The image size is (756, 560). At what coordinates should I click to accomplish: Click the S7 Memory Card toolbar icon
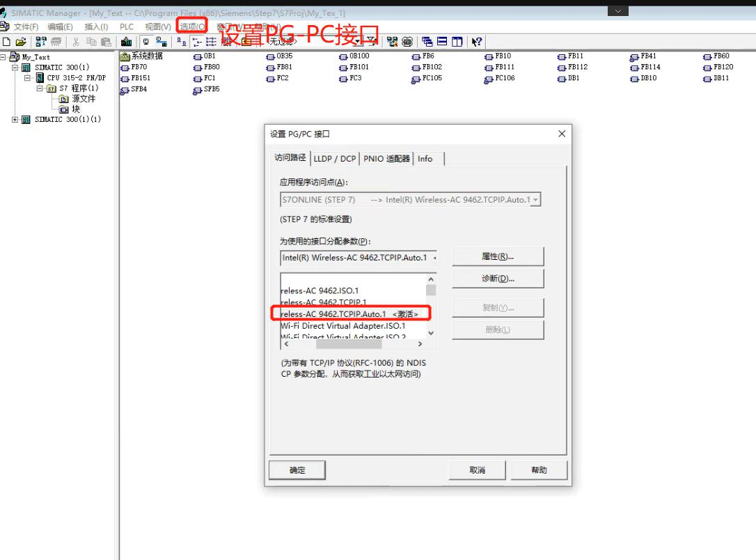pyautogui.click(x=56, y=42)
